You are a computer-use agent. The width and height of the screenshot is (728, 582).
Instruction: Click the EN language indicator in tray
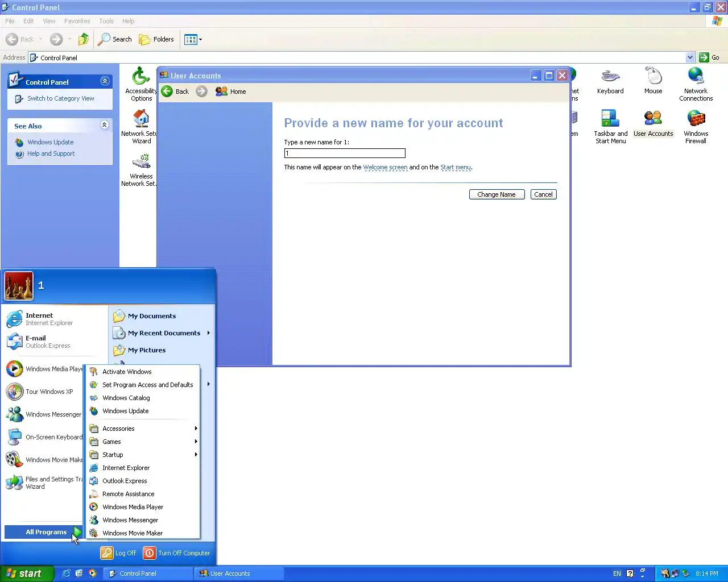[617, 573]
